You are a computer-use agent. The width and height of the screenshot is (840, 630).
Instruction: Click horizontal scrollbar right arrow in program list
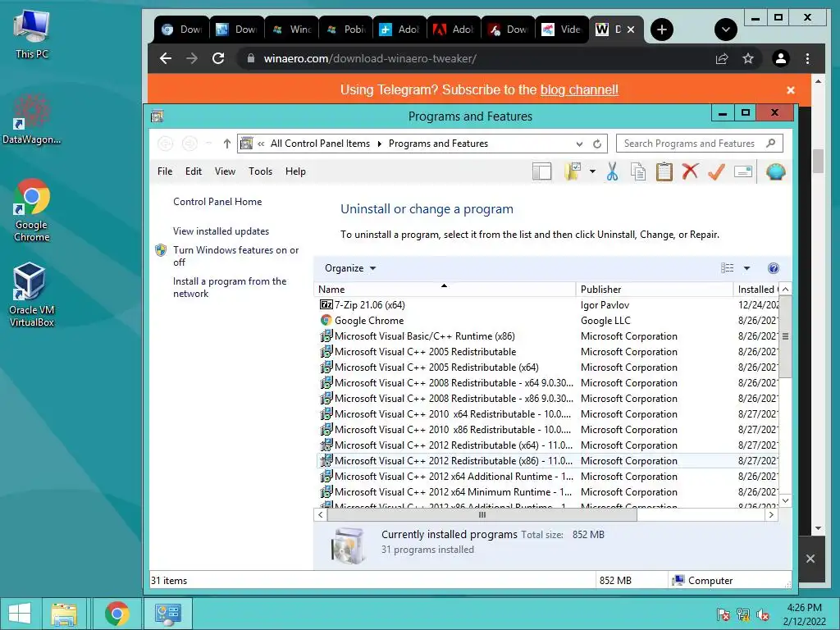771,515
